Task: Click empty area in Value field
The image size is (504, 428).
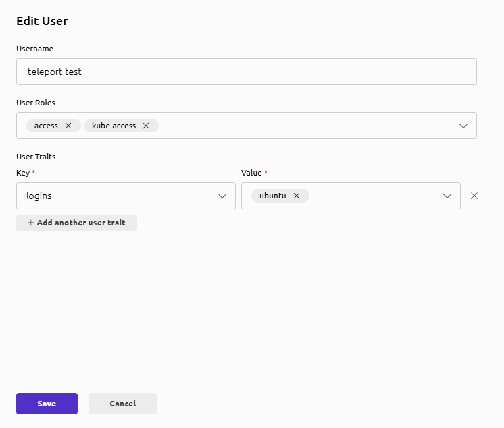Action: point(372,196)
